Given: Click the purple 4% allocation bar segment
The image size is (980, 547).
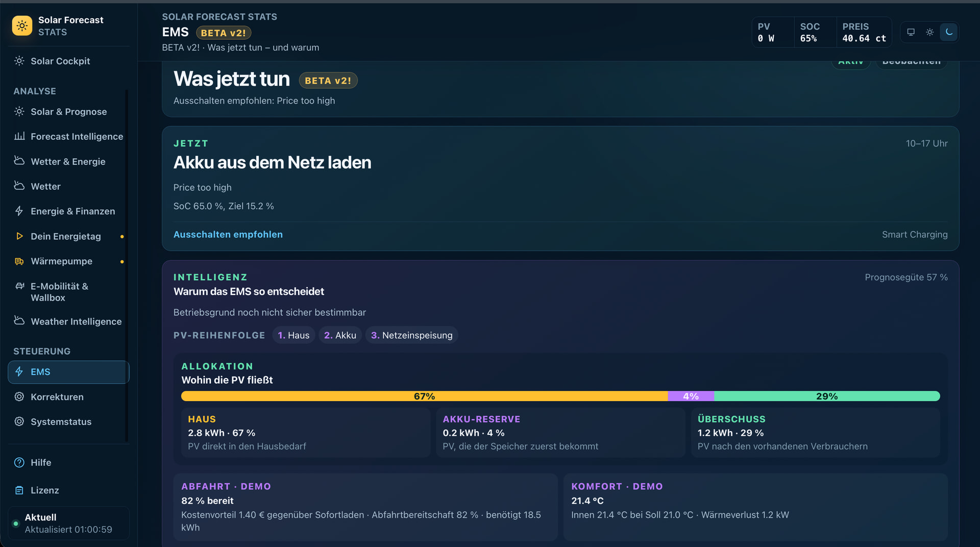Looking at the screenshot, I should [691, 396].
